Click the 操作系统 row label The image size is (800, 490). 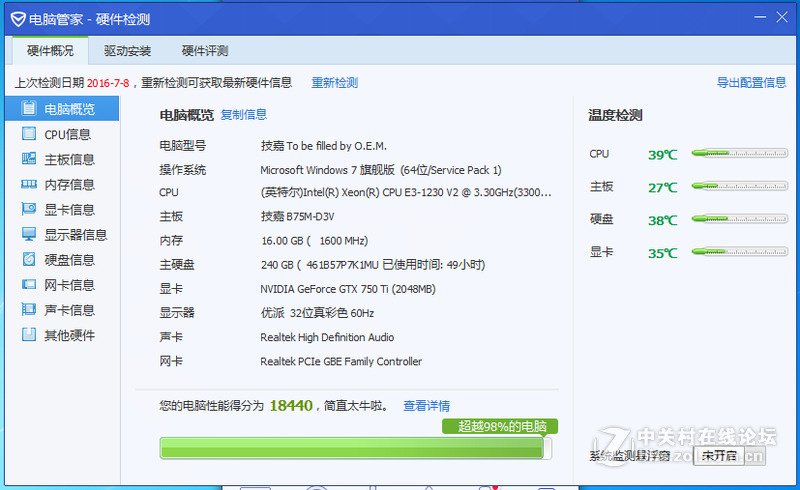[183, 170]
